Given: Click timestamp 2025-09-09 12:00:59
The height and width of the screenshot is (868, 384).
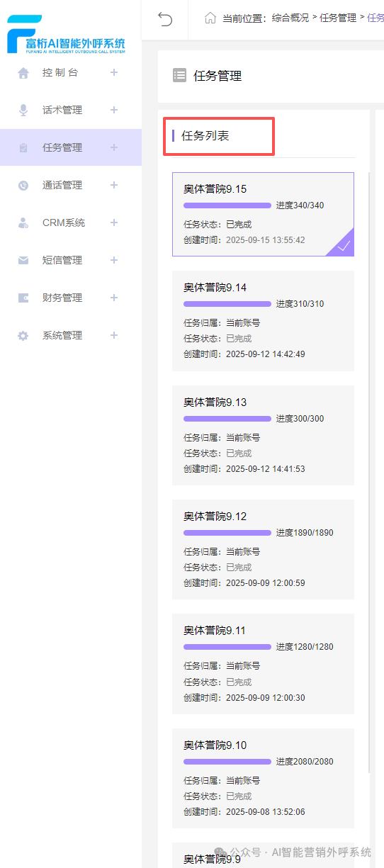Looking at the screenshot, I should (x=266, y=583).
